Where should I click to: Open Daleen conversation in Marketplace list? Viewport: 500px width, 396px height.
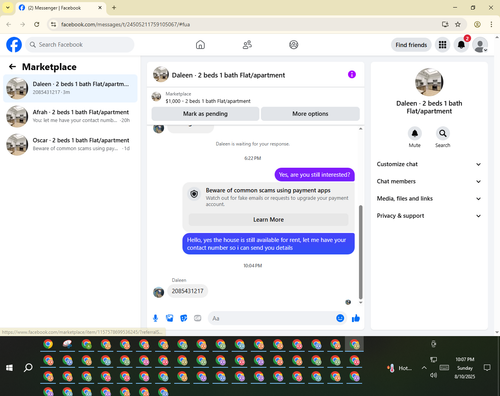(x=70, y=88)
